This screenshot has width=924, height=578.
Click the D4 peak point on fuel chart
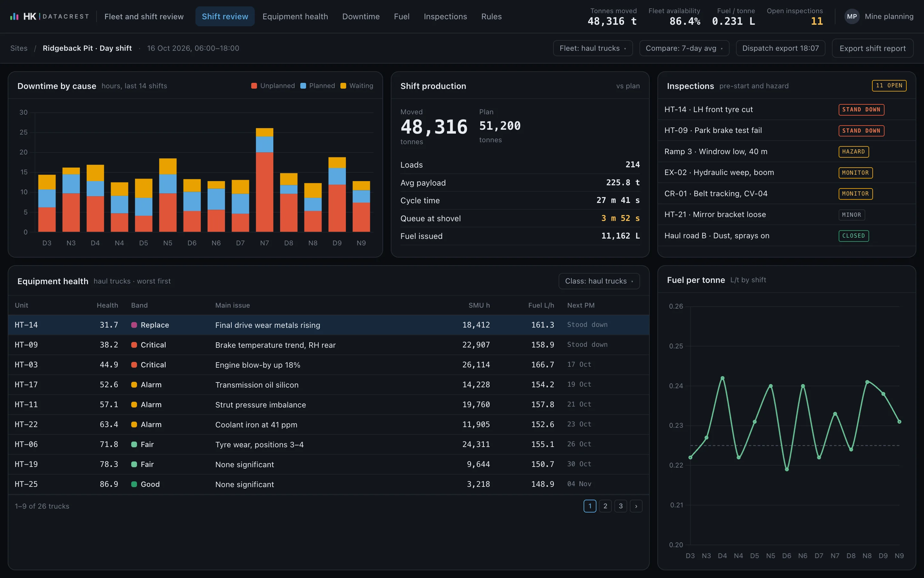(723, 378)
